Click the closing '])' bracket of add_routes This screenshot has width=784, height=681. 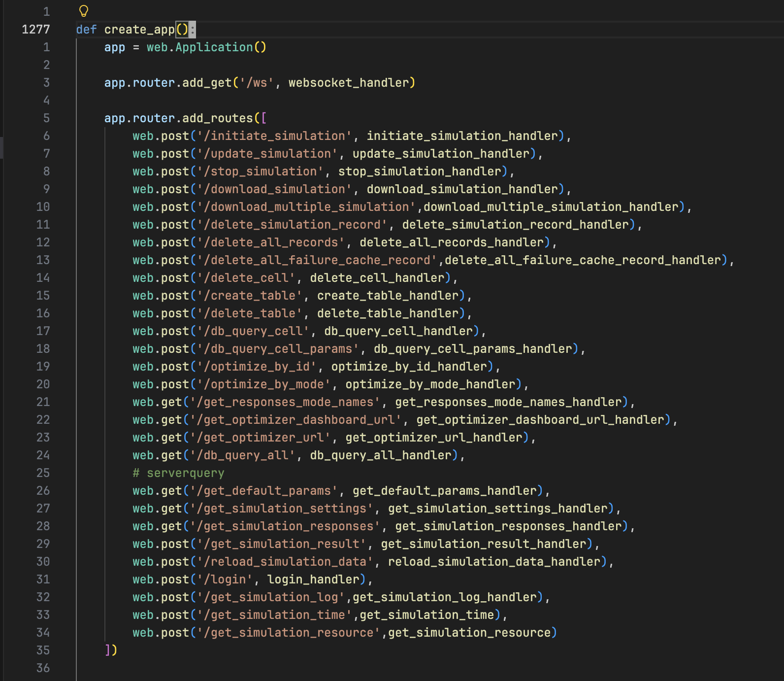coord(111,650)
